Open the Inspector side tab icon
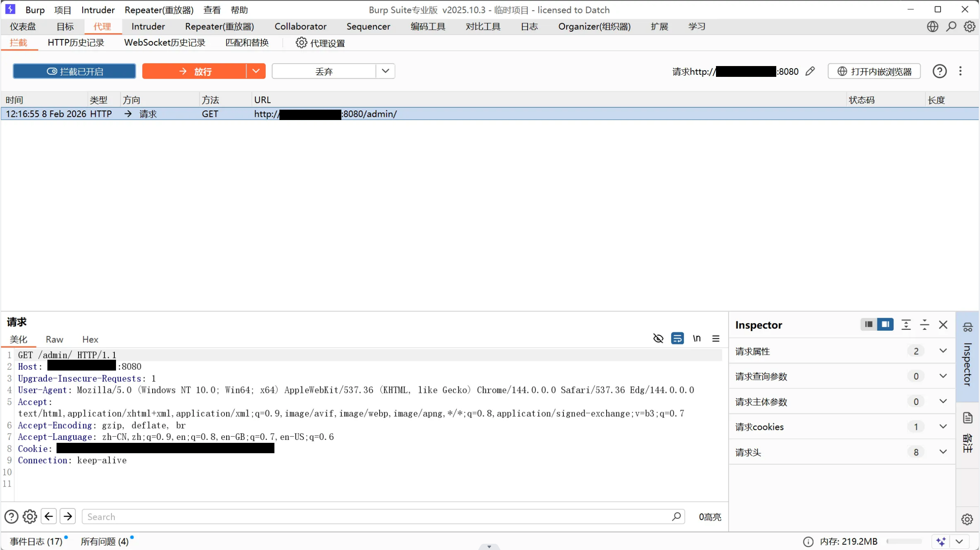 (x=968, y=328)
